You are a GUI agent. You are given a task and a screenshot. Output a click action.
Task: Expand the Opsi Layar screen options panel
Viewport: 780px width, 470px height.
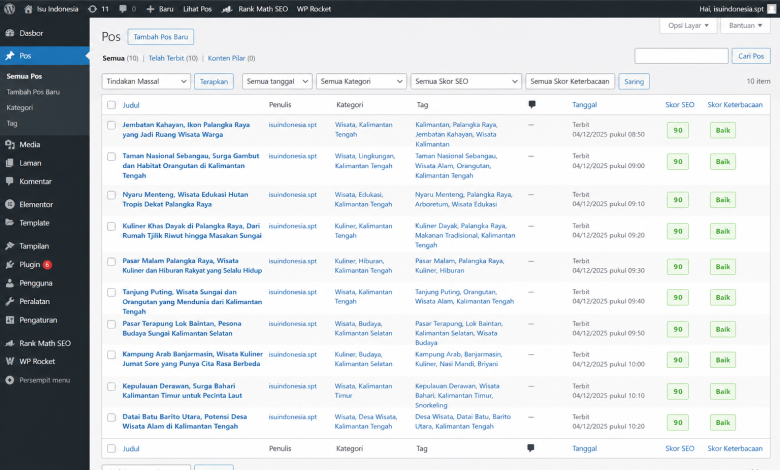coord(688,25)
